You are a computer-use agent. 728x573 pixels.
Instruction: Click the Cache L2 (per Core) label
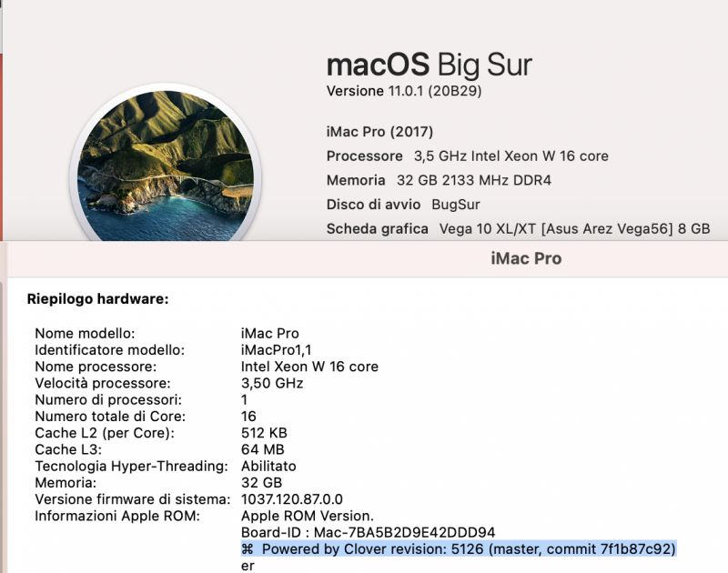tap(105, 433)
